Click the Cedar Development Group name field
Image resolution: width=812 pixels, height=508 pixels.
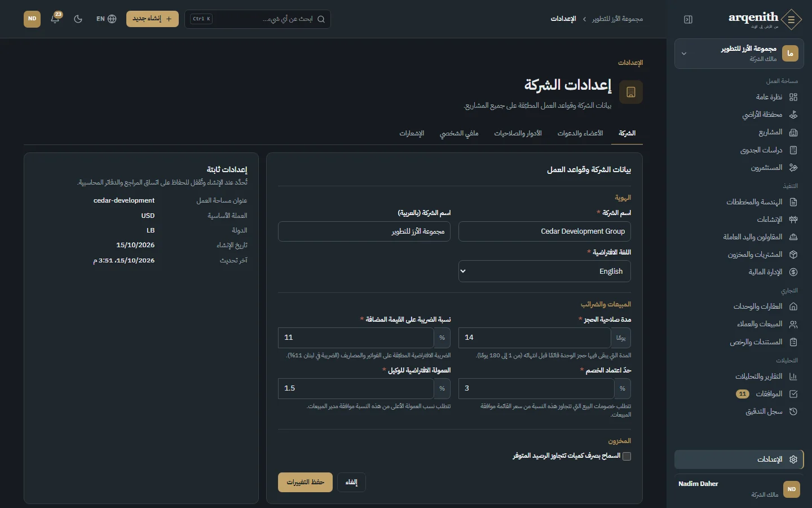pyautogui.click(x=545, y=231)
